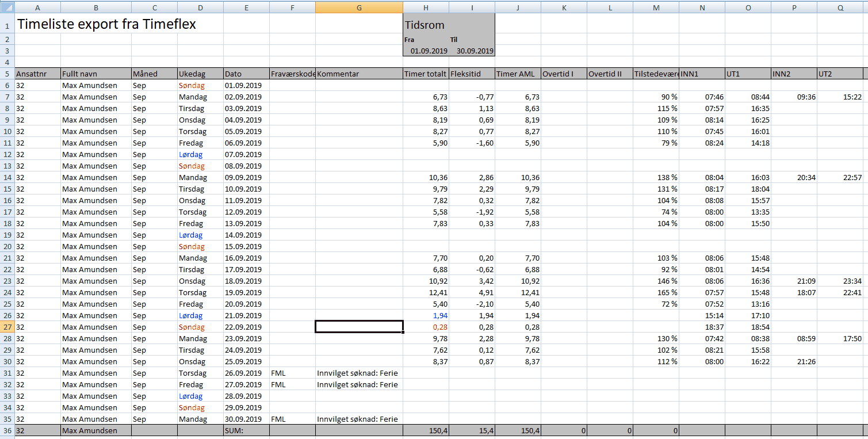Select the 'Tidsrom' heading cell

coord(426,25)
